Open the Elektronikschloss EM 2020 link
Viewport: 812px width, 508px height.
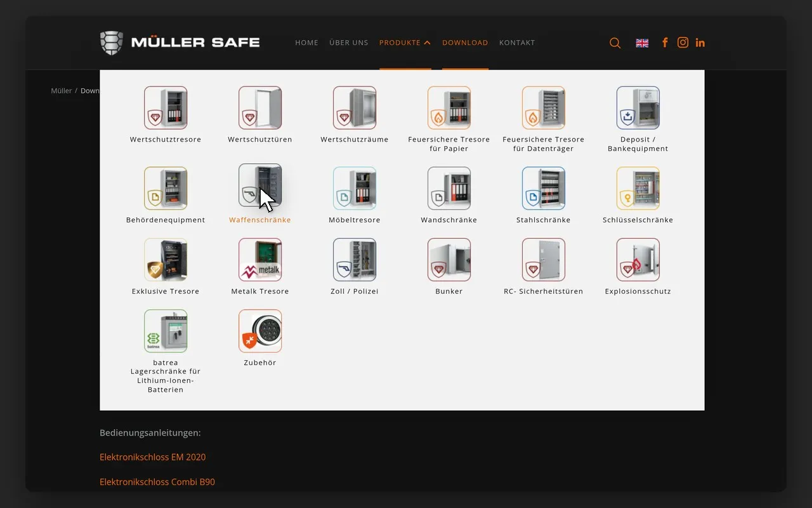153,457
